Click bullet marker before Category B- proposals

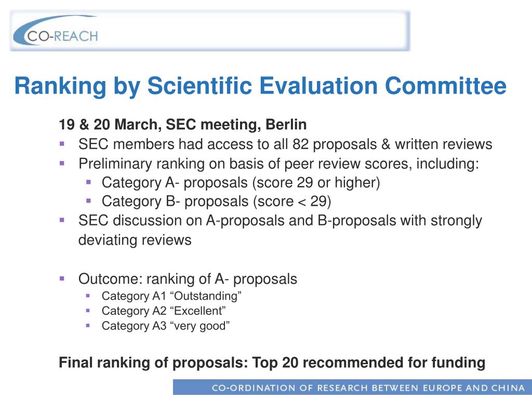pyautogui.click(x=88, y=201)
